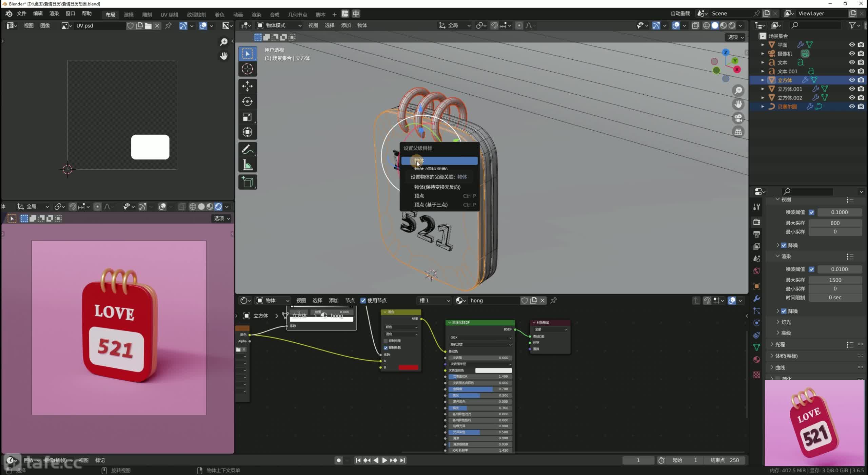Hide the 平面 object with eye icon

852,44
